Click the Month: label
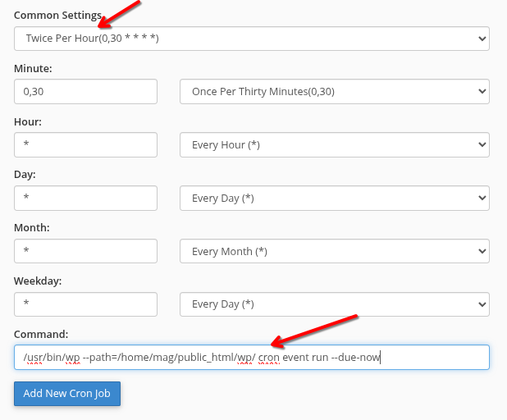Image resolution: width=507 pixels, height=420 pixels. click(x=32, y=228)
